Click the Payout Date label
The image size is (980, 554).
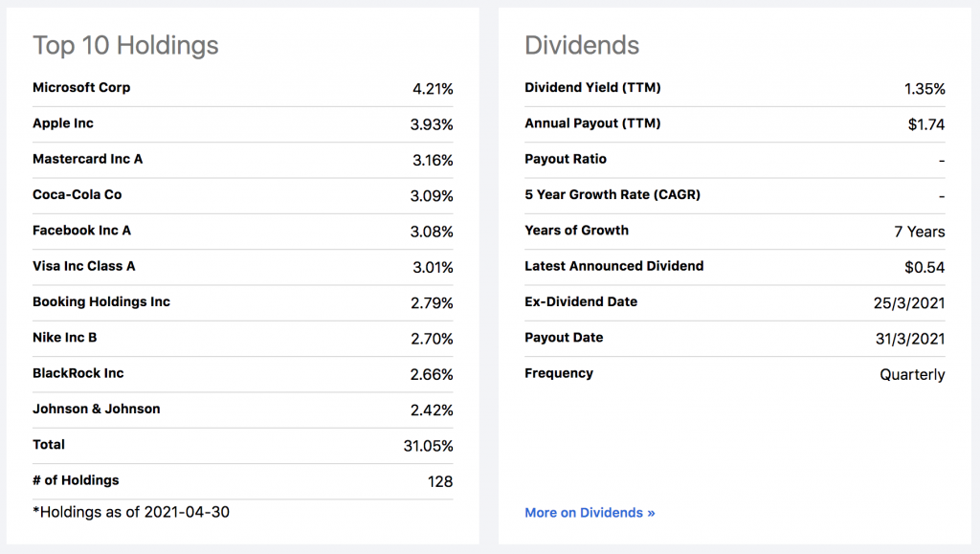(x=564, y=337)
